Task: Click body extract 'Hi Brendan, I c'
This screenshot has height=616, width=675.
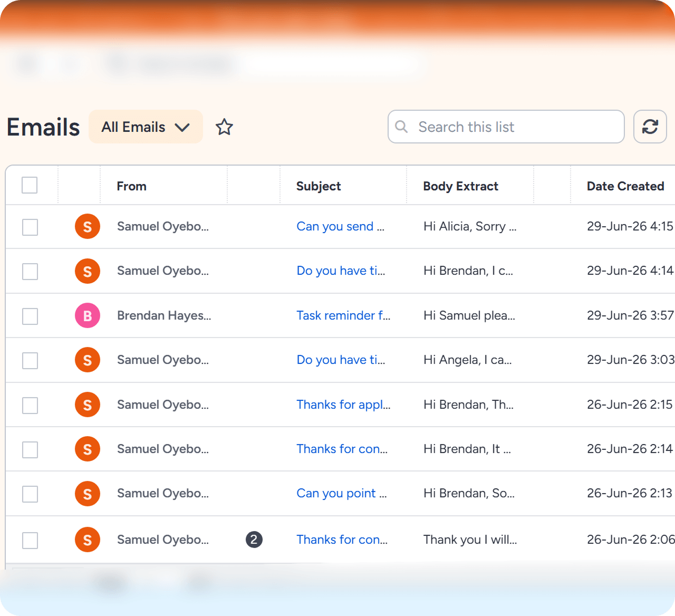Action: (468, 271)
